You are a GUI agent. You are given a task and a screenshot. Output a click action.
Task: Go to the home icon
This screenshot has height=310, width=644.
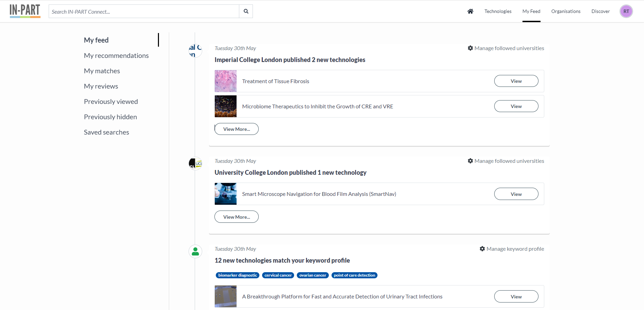tap(470, 11)
